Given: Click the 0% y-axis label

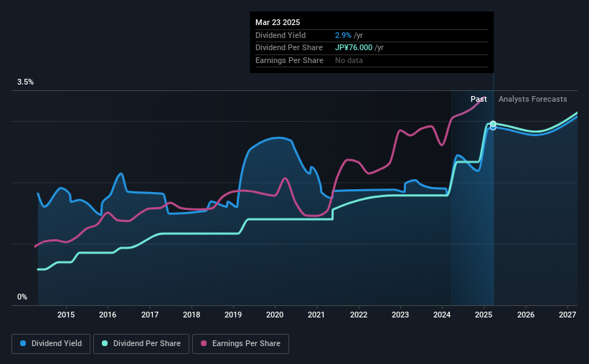Looking at the screenshot, I should point(22,297).
